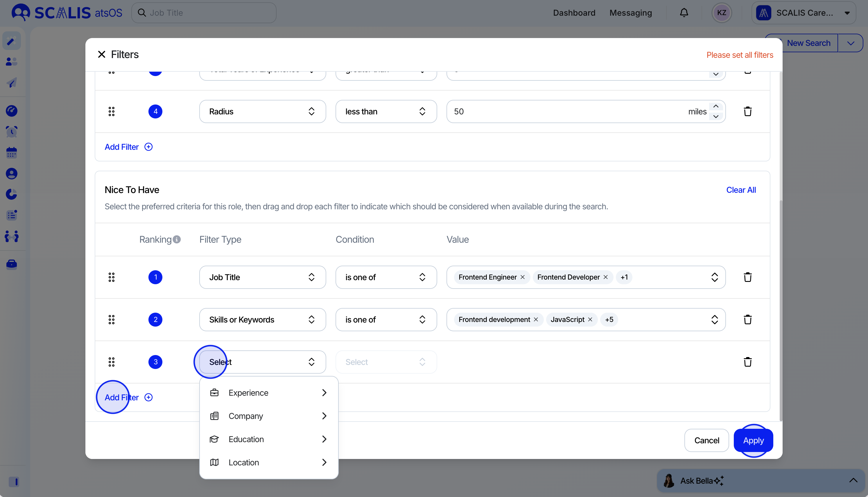868x497 pixels.
Task: Delete the Radius filter row
Action: coord(747,111)
